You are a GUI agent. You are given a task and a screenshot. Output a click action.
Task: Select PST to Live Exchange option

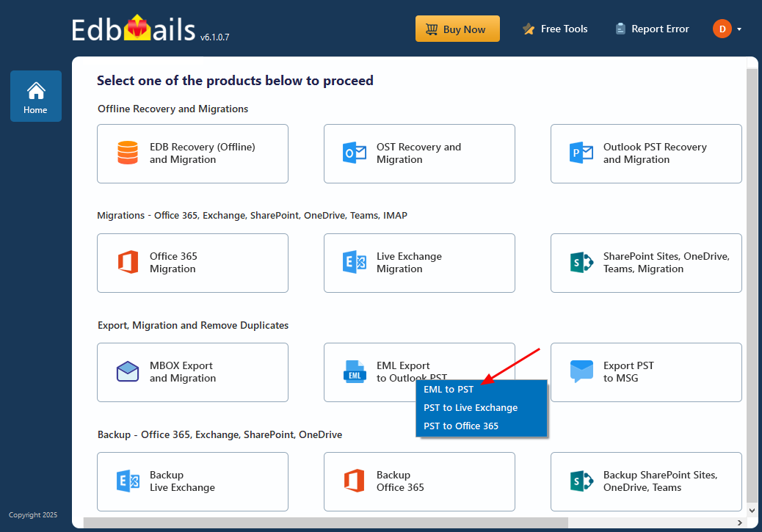[471, 408]
